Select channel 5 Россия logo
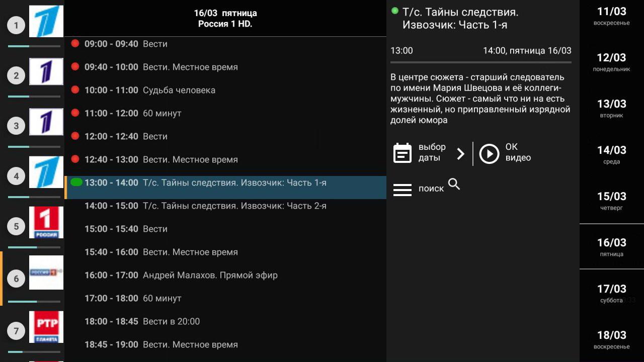Viewport: 644px width, 362px height. click(46, 222)
